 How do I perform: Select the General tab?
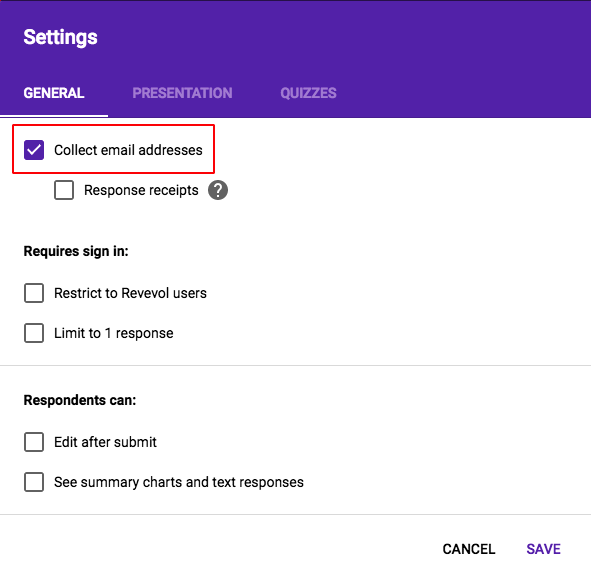[x=54, y=93]
